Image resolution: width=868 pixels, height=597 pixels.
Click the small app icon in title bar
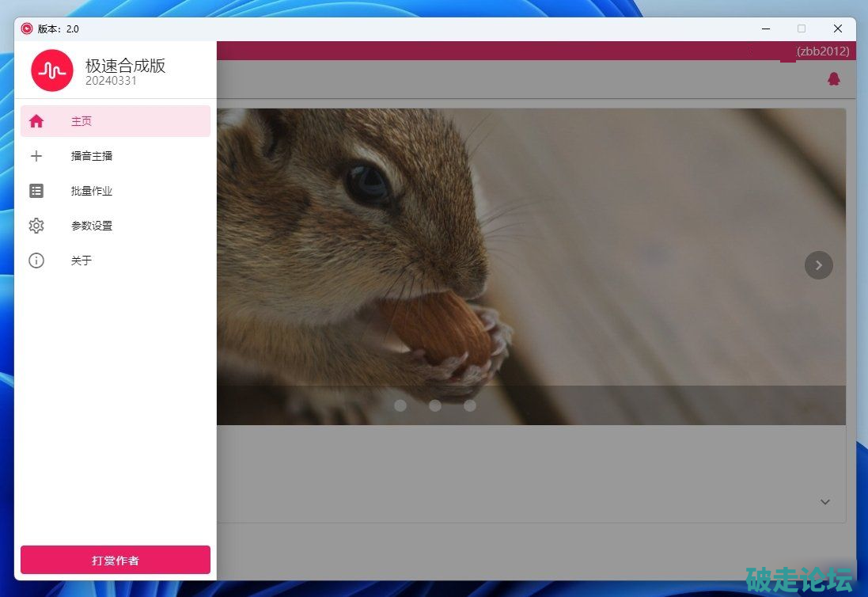point(27,29)
